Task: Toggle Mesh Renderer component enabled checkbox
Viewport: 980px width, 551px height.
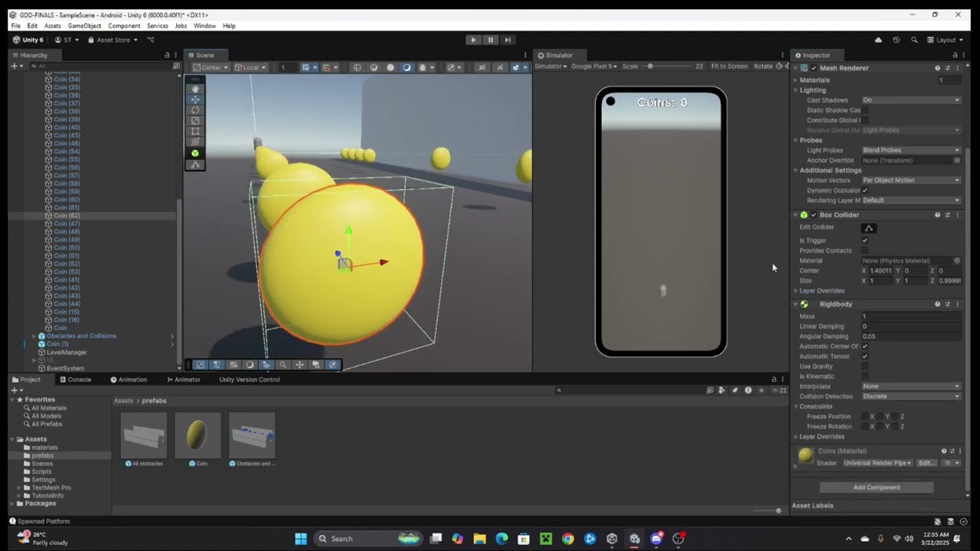Action: (x=814, y=68)
